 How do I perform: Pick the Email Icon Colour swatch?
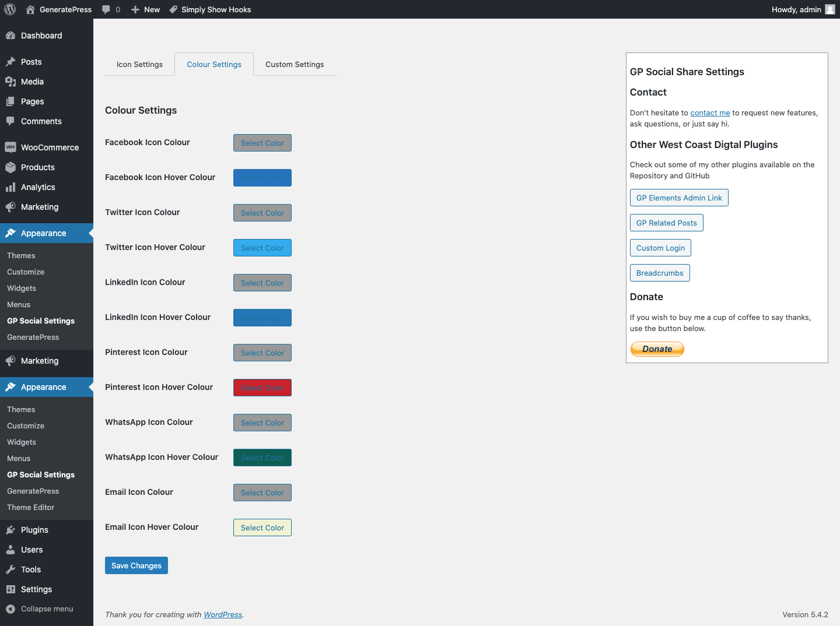click(262, 493)
